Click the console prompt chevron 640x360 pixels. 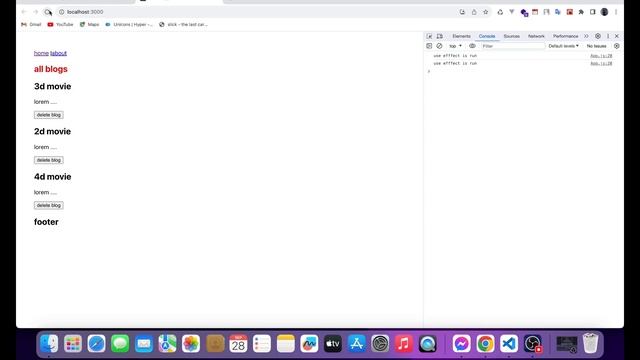coord(429,71)
